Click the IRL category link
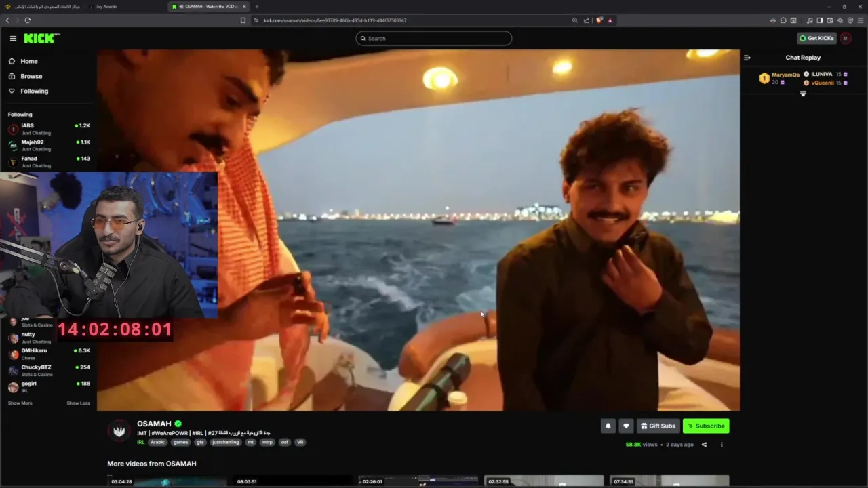The image size is (868, 488). coord(140,442)
